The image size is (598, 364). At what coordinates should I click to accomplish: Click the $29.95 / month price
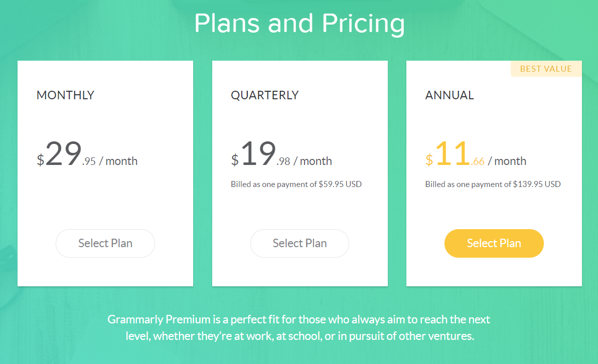pos(87,154)
